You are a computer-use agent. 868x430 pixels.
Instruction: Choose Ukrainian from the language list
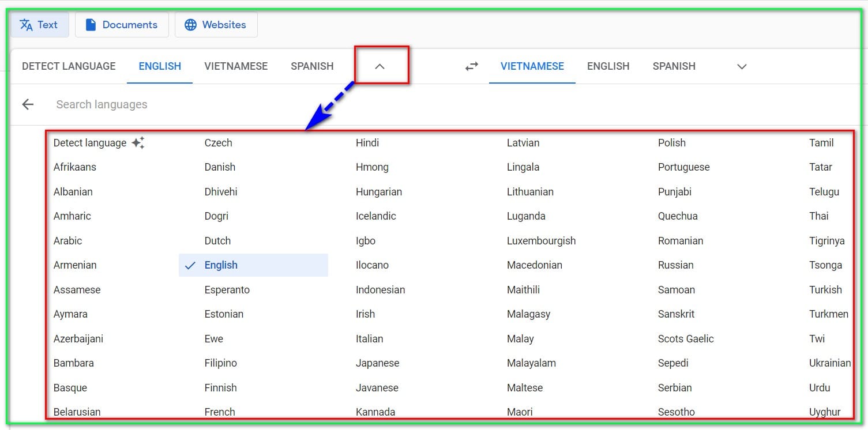(830, 363)
